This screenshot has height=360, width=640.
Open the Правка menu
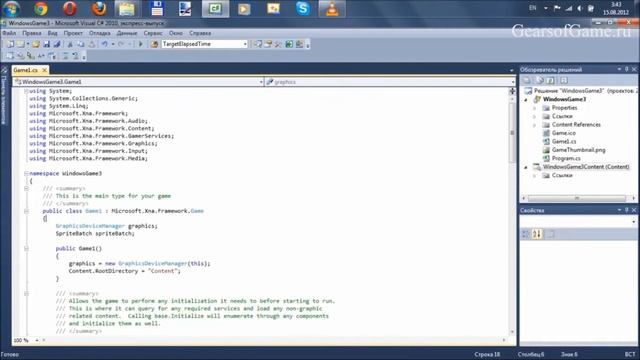coord(32,33)
